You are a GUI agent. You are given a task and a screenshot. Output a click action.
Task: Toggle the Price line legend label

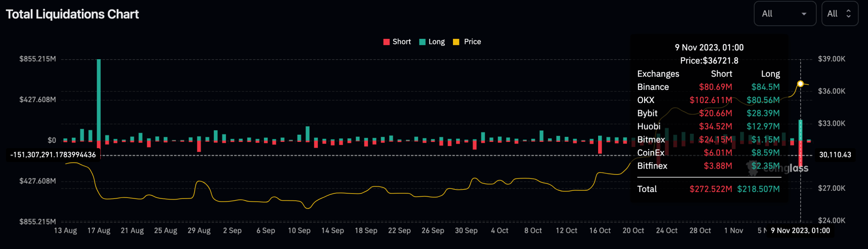pos(472,42)
